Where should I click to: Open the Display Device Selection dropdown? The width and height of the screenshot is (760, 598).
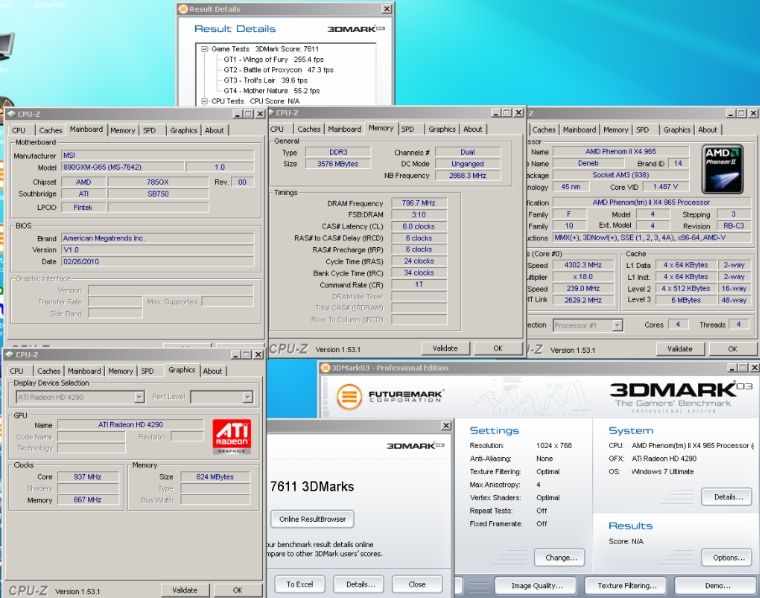tap(138, 397)
